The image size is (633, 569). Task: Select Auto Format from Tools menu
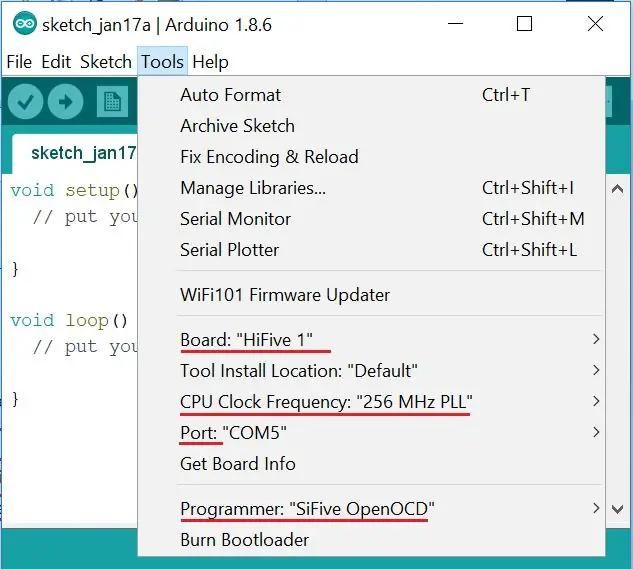(x=371, y=95)
